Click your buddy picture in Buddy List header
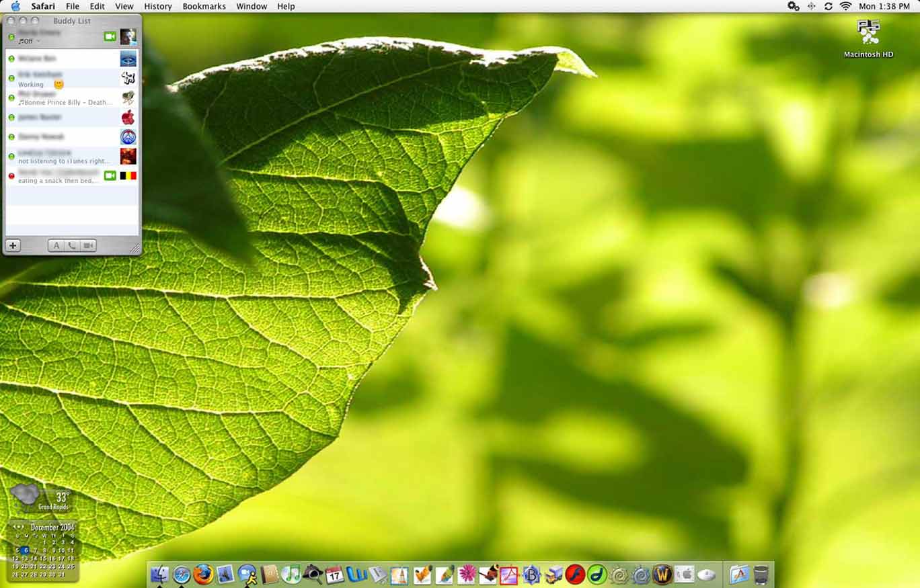 click(x=128, y=36)
